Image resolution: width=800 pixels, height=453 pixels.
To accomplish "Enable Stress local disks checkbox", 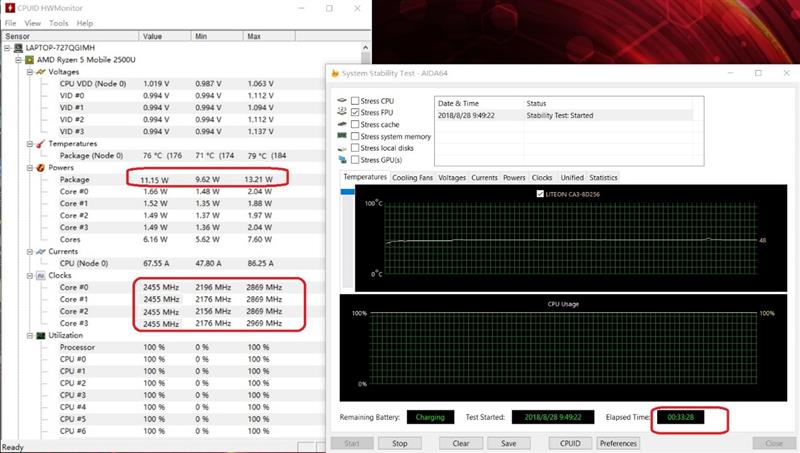I will click(x=355, y=148).
